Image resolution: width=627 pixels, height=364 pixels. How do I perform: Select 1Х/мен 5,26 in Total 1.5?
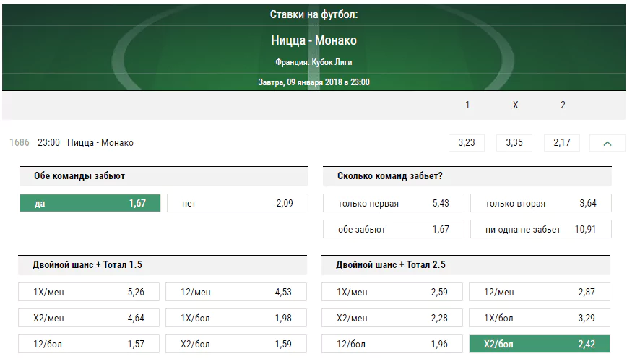click(89, 292)
